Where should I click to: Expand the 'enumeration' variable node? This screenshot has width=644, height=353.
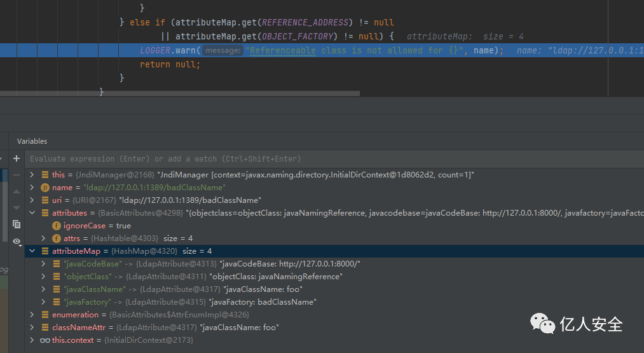point(32,315)
